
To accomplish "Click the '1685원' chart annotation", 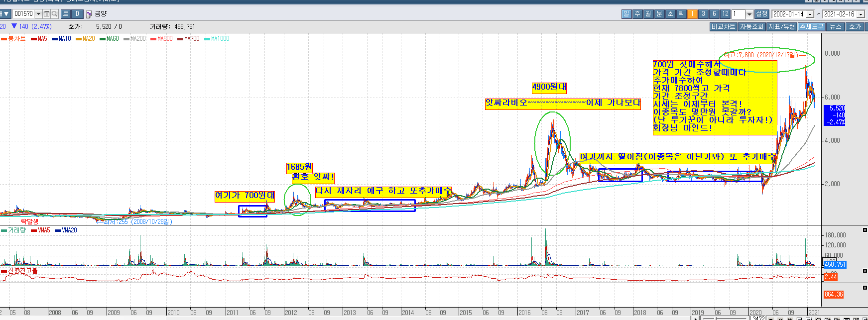I will 299,167.
